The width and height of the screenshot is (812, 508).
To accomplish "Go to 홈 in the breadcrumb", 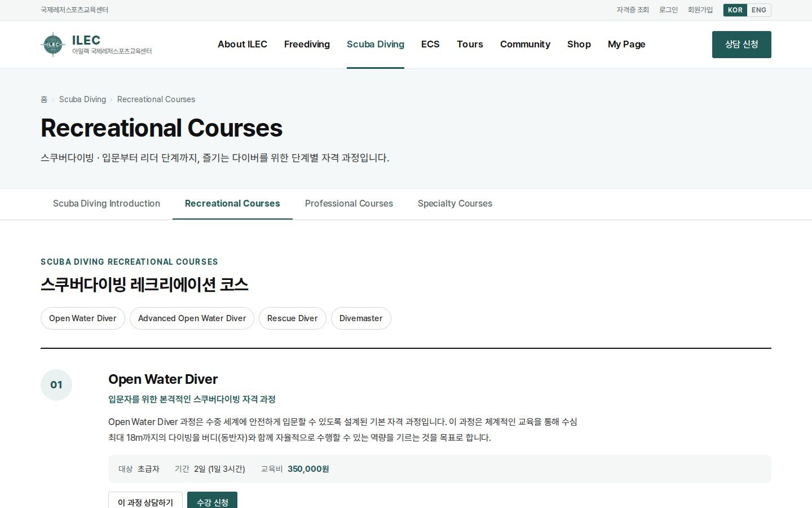I will click(x=44, y=99).
